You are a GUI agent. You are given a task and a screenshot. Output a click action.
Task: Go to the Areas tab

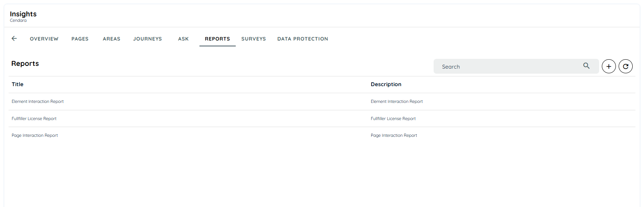pos(112,39)
